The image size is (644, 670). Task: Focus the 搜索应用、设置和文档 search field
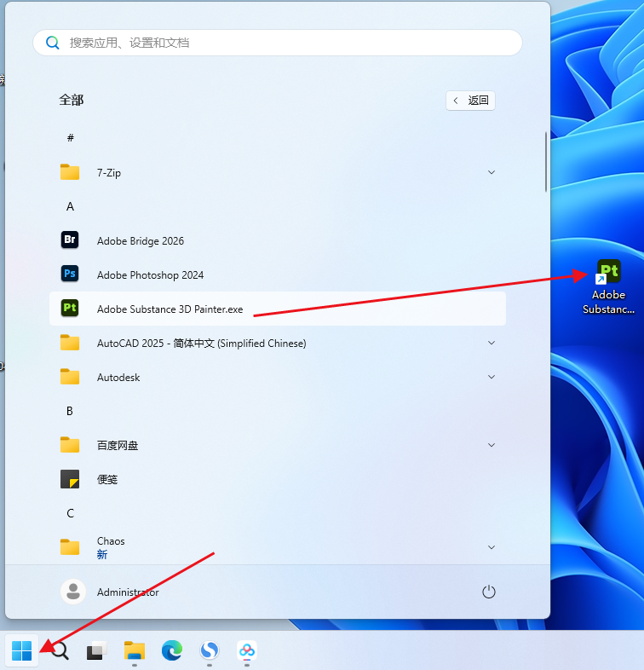278,43
